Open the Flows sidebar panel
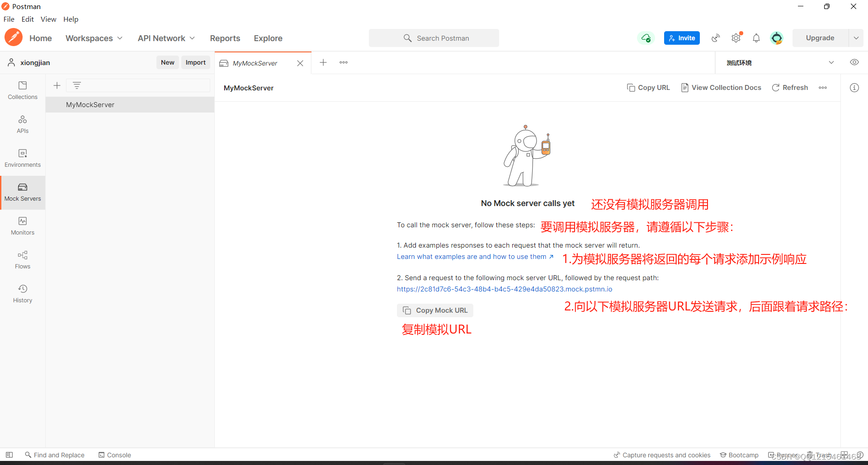The height and width of the screenshot is (465, 868). [23, 260]
